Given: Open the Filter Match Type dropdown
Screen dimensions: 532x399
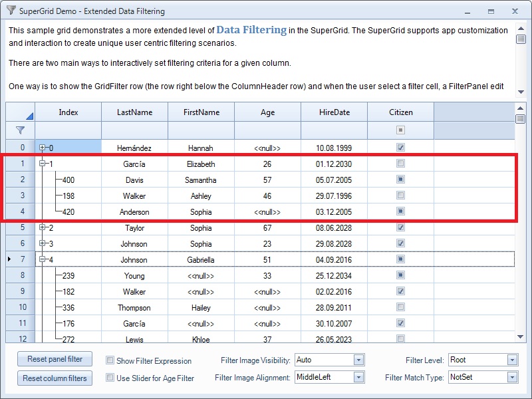Looking at the screenshot, I should click(x=511, y=377).
